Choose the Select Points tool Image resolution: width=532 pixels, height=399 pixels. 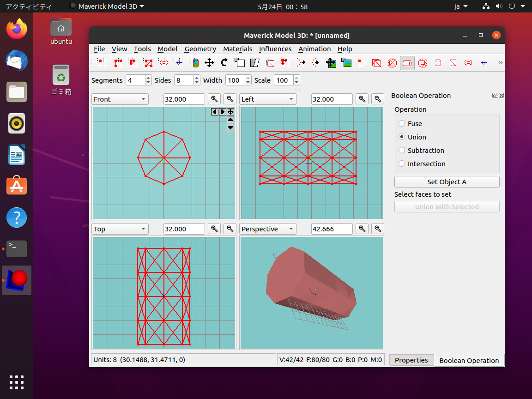[178, 62]
